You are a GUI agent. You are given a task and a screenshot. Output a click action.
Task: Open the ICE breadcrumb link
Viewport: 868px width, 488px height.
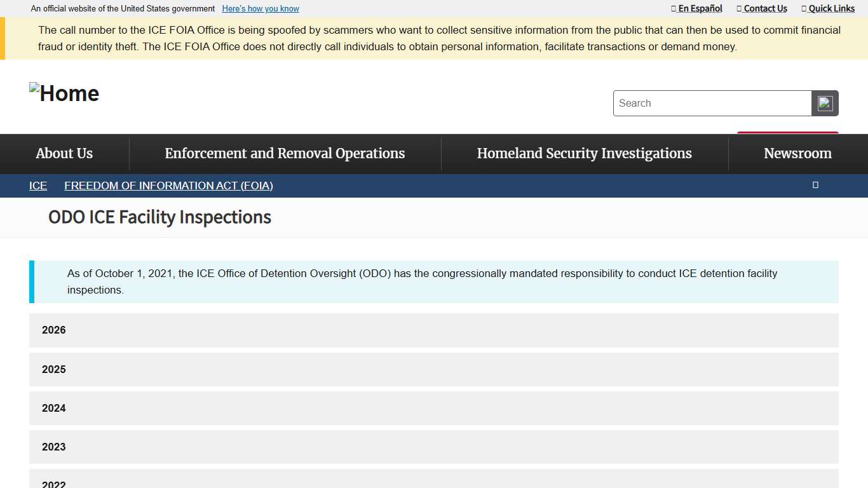(x=37, y=186)
